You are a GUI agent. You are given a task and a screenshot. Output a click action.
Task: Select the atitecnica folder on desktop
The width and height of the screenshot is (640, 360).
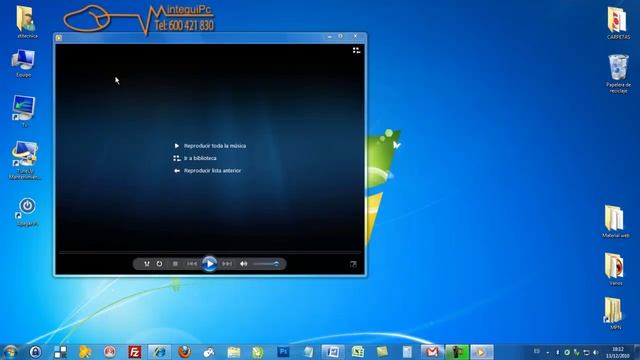[27, 22]
